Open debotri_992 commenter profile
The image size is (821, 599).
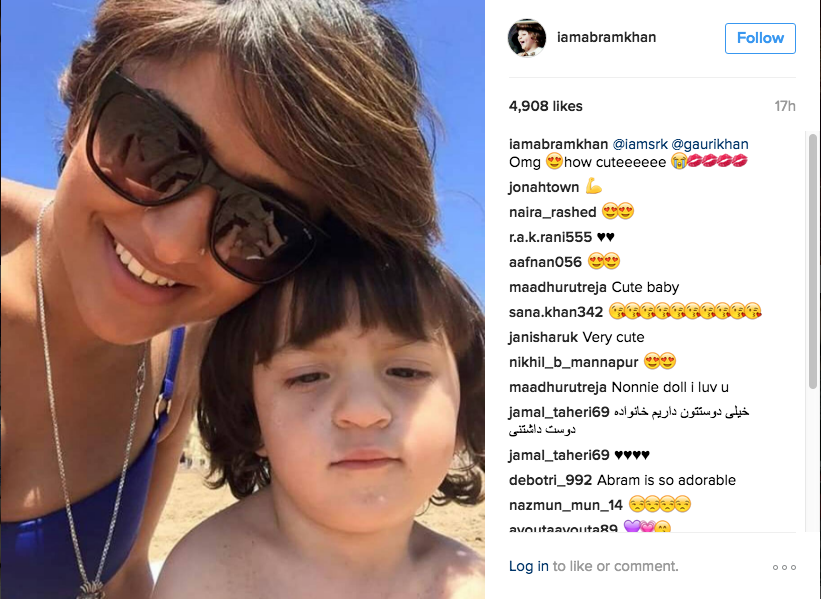[550, 480]
